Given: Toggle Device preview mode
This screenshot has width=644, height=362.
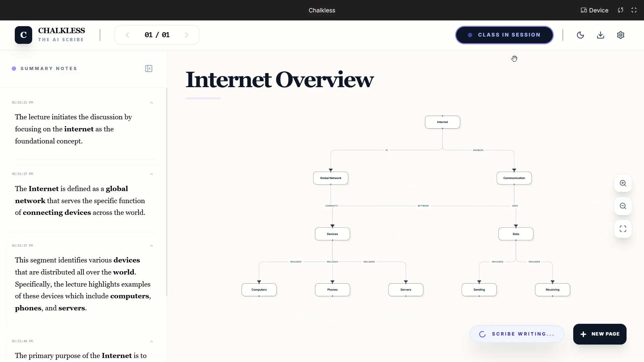Looking at the screenshot, I should [x=594, y=10].
